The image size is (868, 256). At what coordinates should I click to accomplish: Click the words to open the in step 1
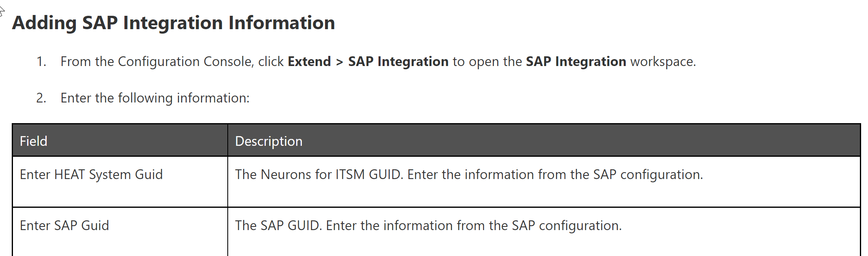487,62
